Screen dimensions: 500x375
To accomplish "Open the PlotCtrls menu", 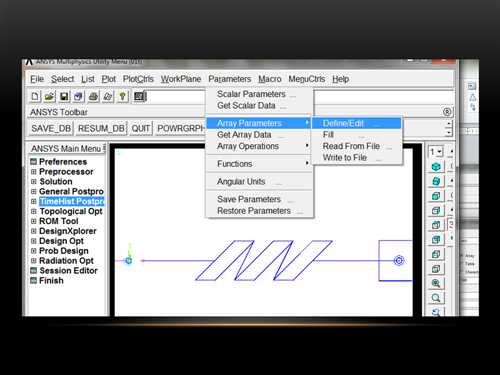I will 138,79.
